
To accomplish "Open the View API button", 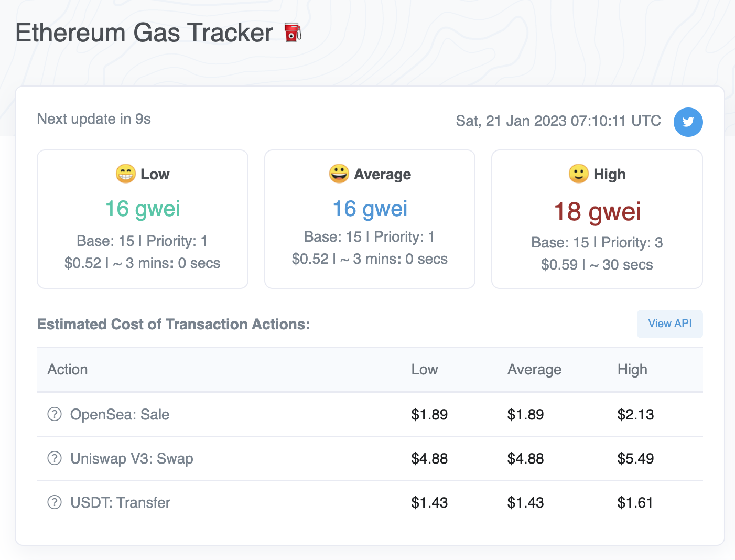I will 669,324.
